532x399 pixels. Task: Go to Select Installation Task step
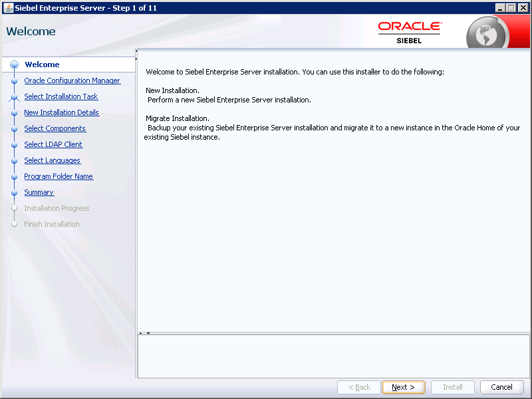tap(61, 96)
